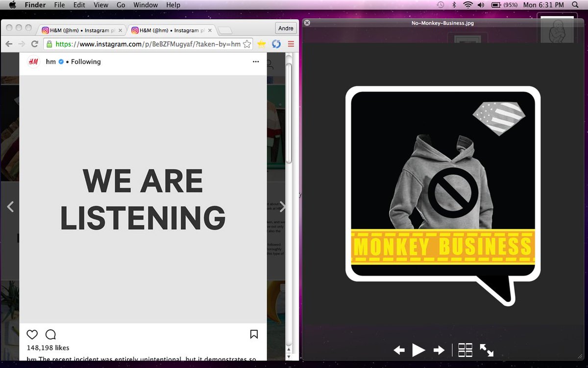Open the Window menu

[x=146, y=5]
